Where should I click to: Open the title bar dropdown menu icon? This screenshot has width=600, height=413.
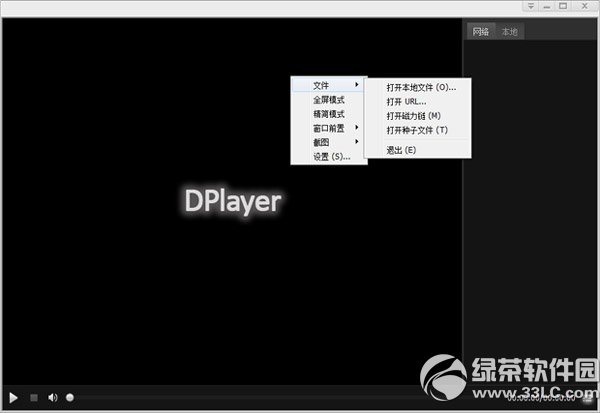(531, 6)
